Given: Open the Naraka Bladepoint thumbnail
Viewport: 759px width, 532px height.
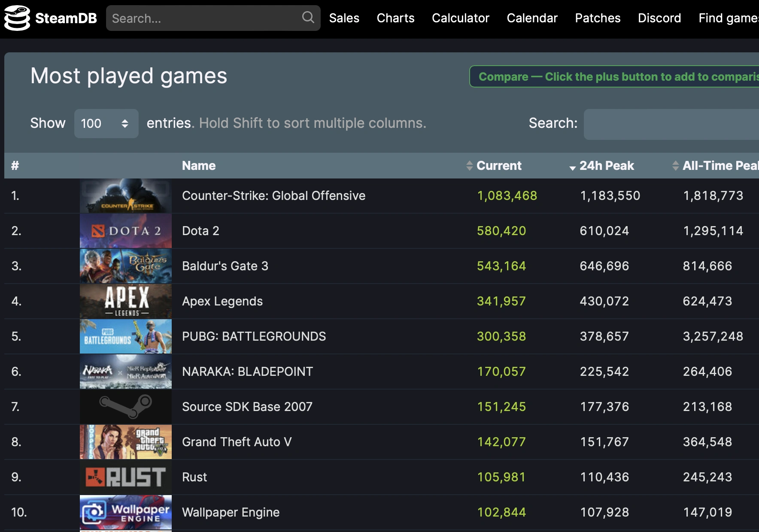Looking at the screenshot, I should (126, 372).
